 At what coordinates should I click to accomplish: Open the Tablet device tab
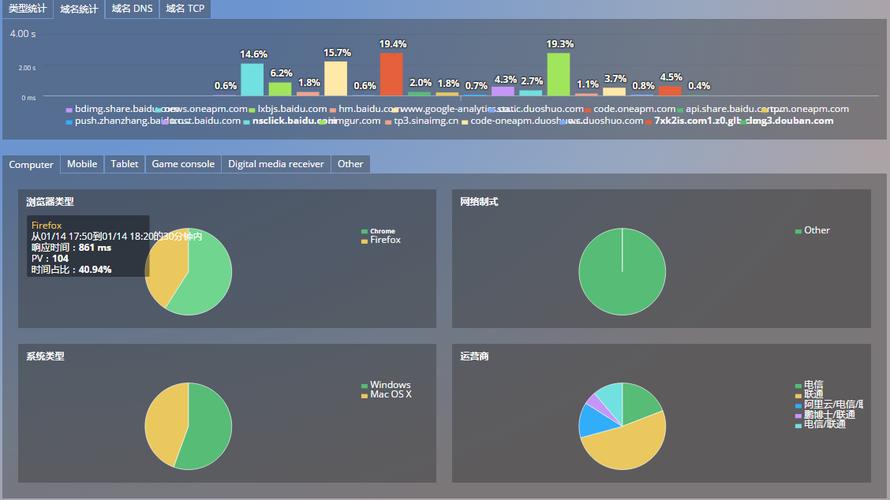pos(125,164)
